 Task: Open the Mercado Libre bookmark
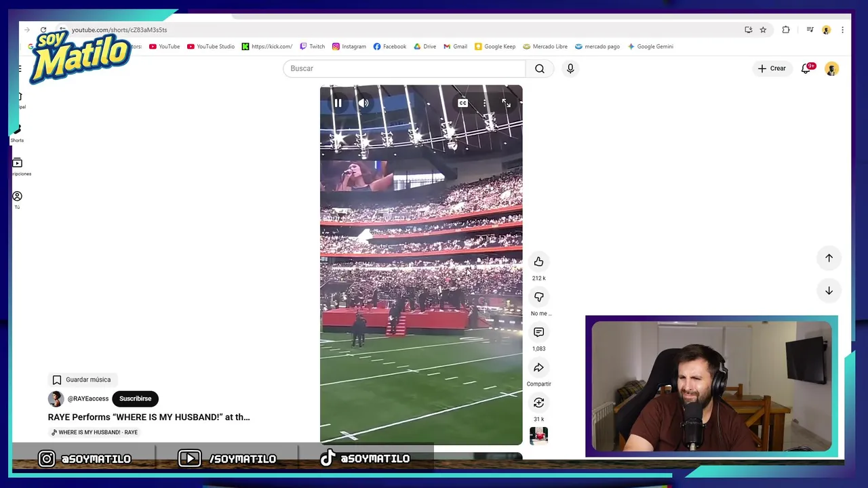pyautogui.click(x=545, y=47)
